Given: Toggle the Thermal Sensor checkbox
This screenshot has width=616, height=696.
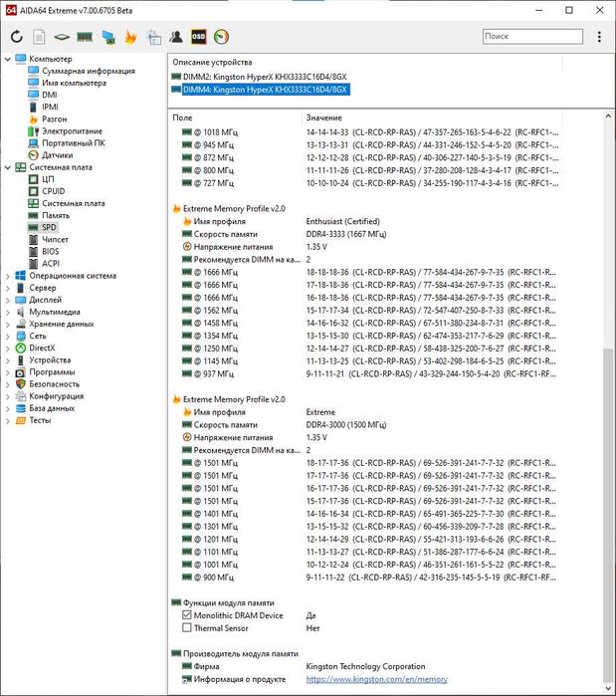Looking at the screenshot, I should pos(187,627).
